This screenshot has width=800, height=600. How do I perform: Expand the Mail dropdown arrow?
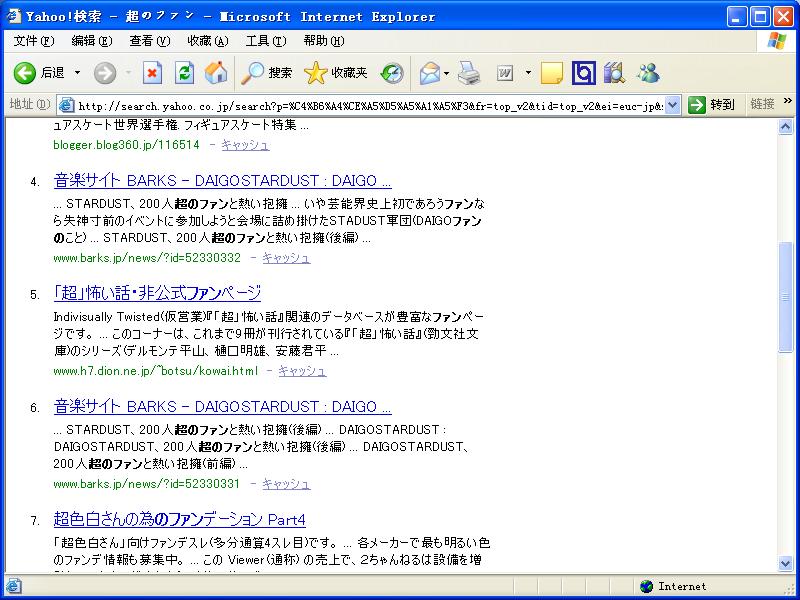click(x=446, y=73)
